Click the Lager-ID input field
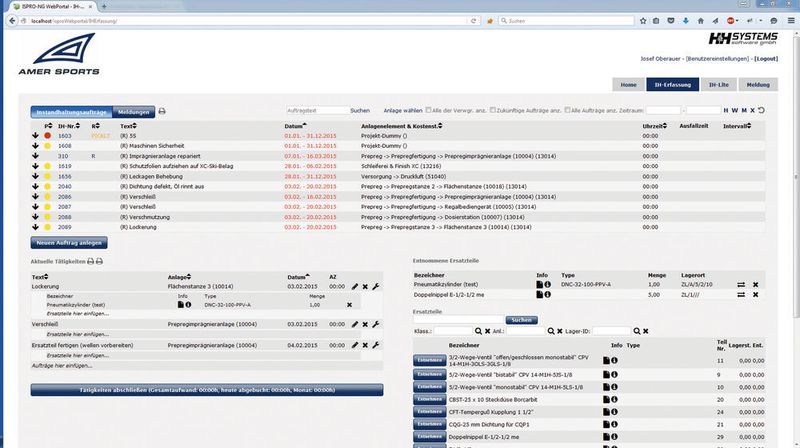This screenshot has width=800, height=448. pos(612,331)
